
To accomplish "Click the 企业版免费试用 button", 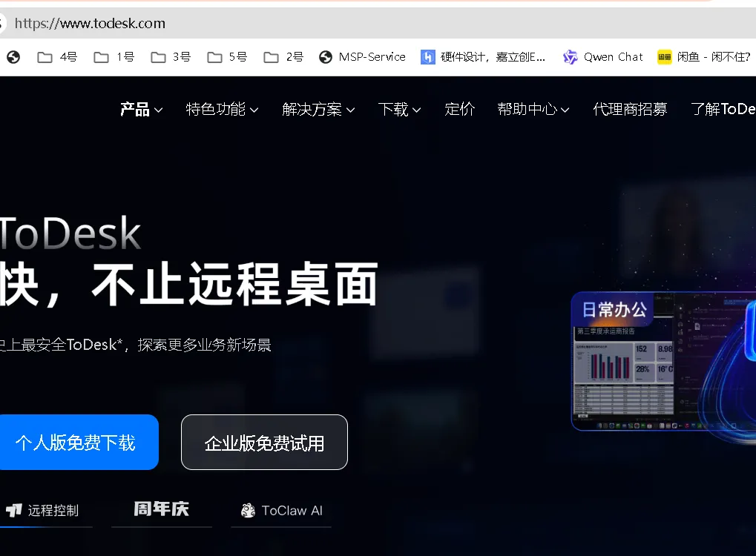I will [x=264, y=443].
